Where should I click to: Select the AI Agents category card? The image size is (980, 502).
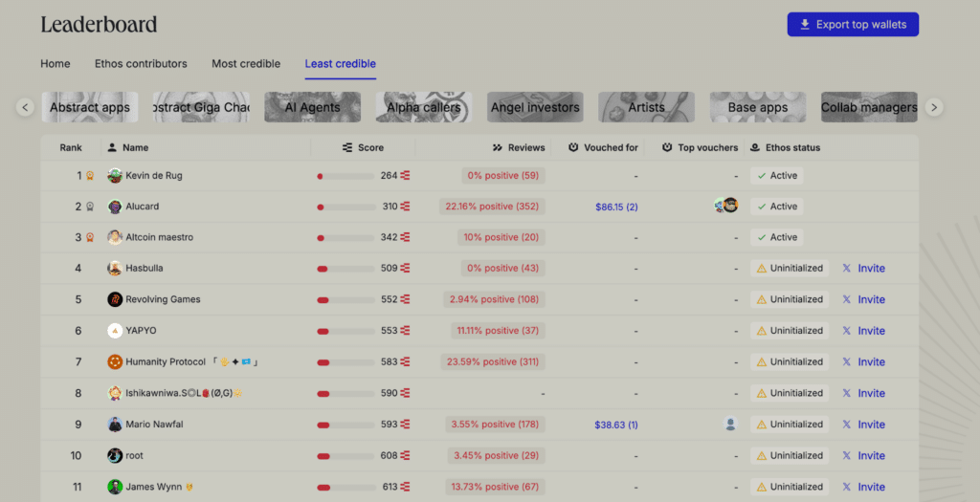[x=313, y=107]
